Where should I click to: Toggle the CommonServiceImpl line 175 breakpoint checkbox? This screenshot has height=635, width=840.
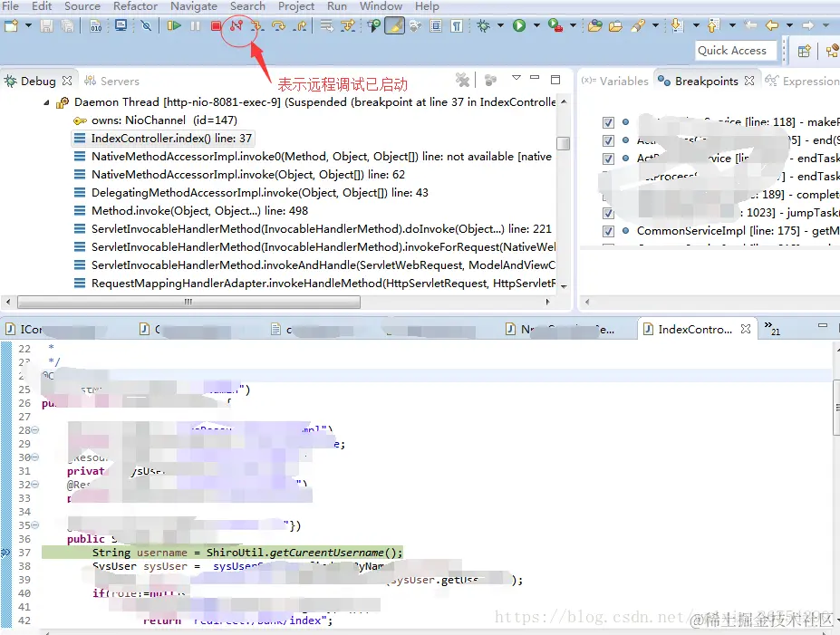[608, 231]
